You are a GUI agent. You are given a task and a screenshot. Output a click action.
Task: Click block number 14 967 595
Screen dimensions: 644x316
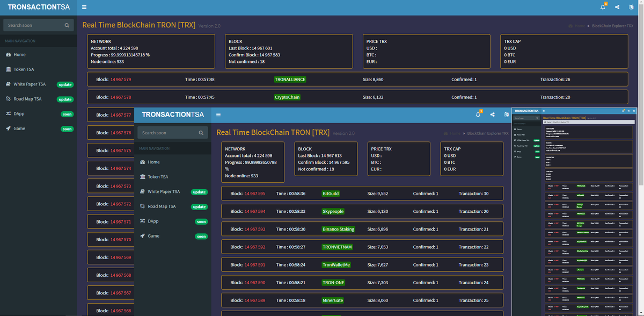click(255, 193)
